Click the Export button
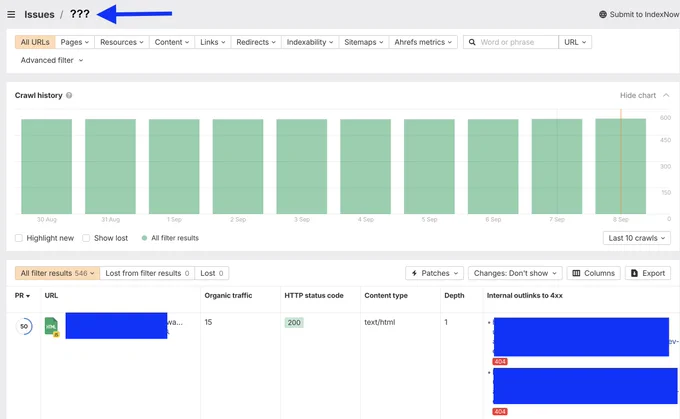This screenshot has width=680, height=419. 648,273
